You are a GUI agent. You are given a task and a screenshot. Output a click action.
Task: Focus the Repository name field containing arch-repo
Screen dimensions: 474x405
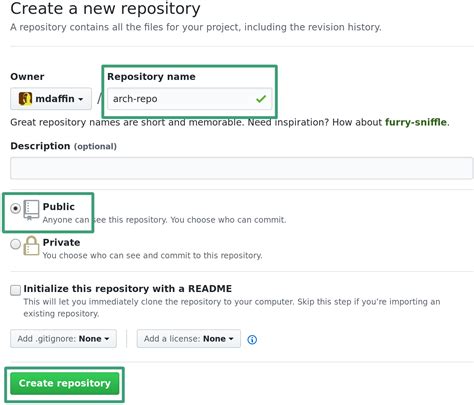189,99
